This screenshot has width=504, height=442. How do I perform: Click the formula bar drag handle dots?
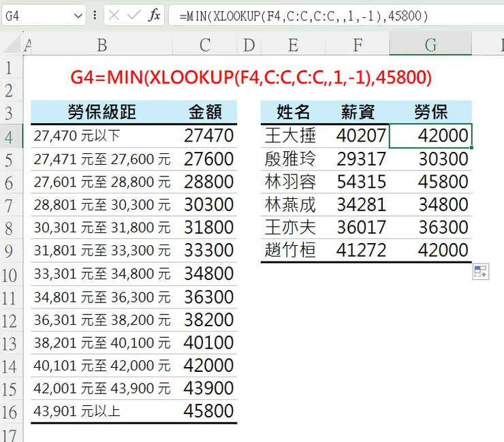pos(95,15)
